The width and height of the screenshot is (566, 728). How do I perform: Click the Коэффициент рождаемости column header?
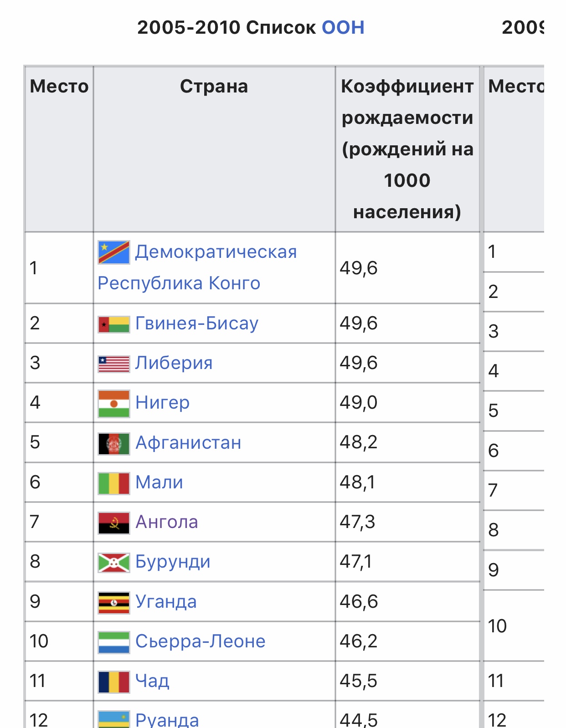coord(407,149)
